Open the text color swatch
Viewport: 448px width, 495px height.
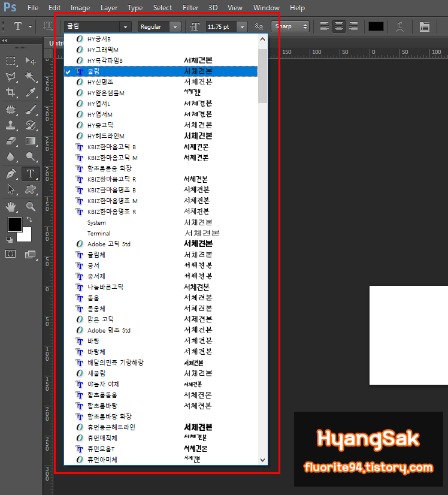pyautogui.click(x=376, y=26)
